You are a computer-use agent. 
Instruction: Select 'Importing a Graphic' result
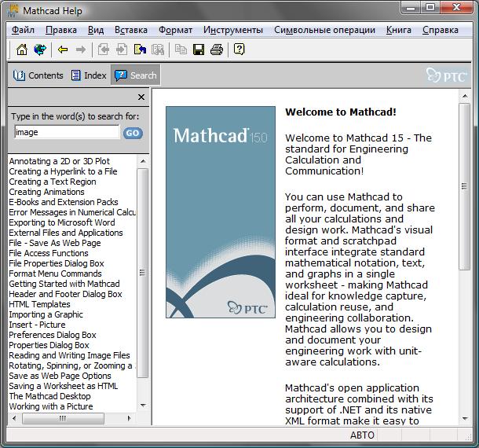(x=46, y=314)
